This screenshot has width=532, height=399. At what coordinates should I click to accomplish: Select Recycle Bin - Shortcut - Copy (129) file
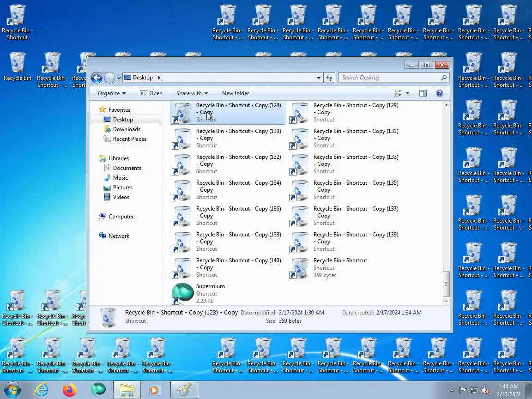[x=345, y=112]
